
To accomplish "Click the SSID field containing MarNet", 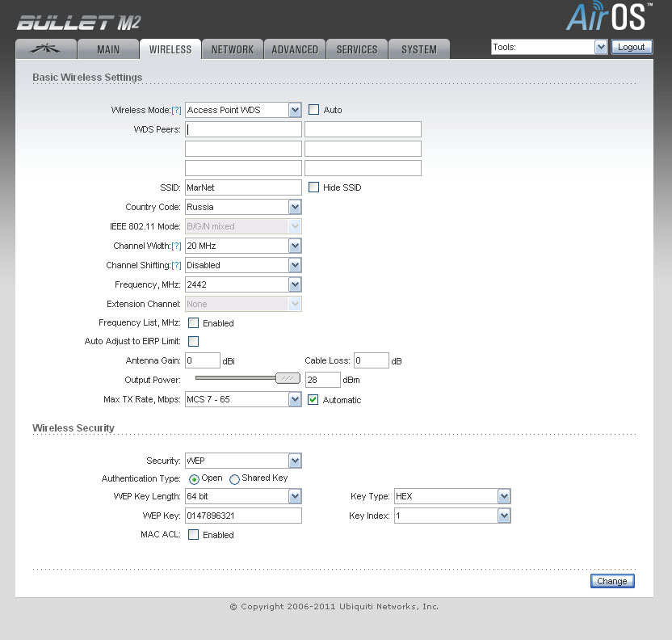I will pyautogui.click(x=243, y=187).
